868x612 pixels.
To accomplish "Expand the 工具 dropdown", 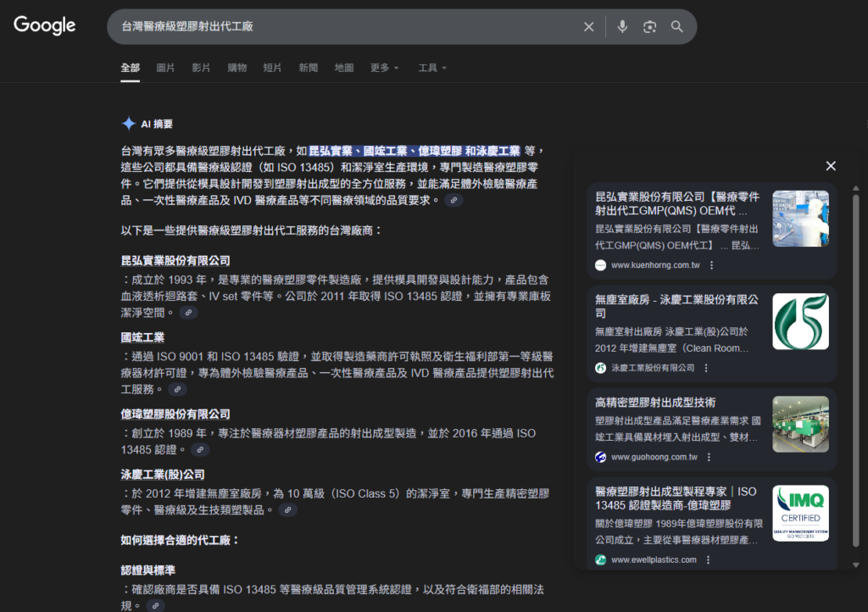I will pyautogui.click(x=431, y=68).
